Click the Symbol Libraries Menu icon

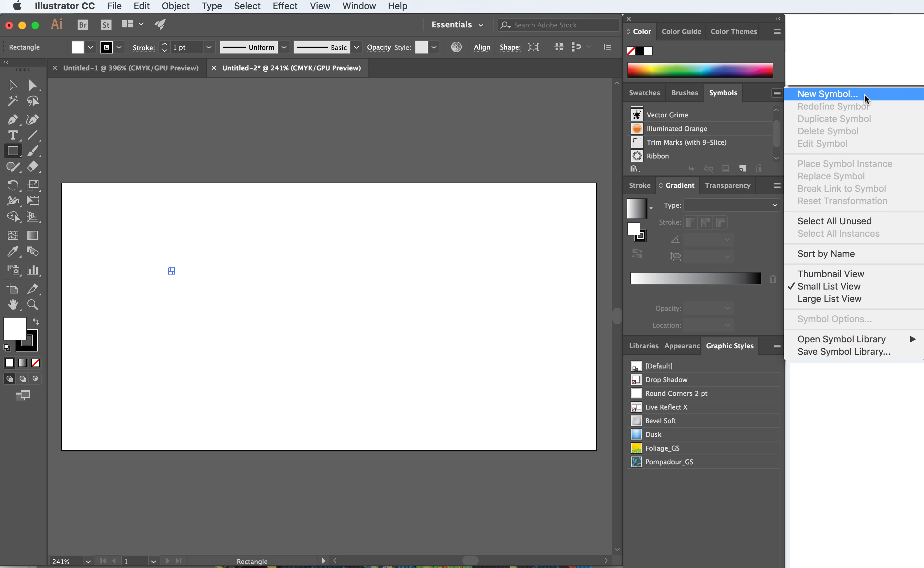click(x=635, y=168)
